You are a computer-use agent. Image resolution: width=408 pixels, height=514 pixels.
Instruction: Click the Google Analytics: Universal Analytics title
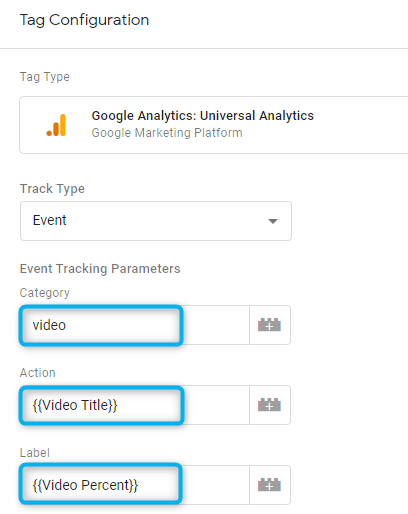click(203, 116)
